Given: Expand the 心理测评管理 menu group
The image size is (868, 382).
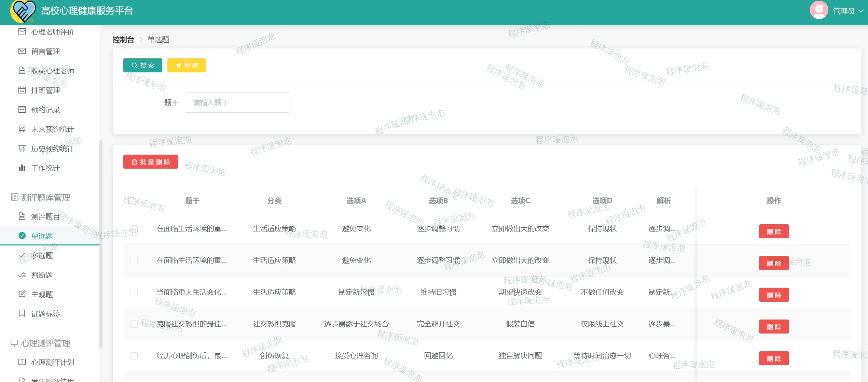Looking at the screenshot, I should coord(45,343).
